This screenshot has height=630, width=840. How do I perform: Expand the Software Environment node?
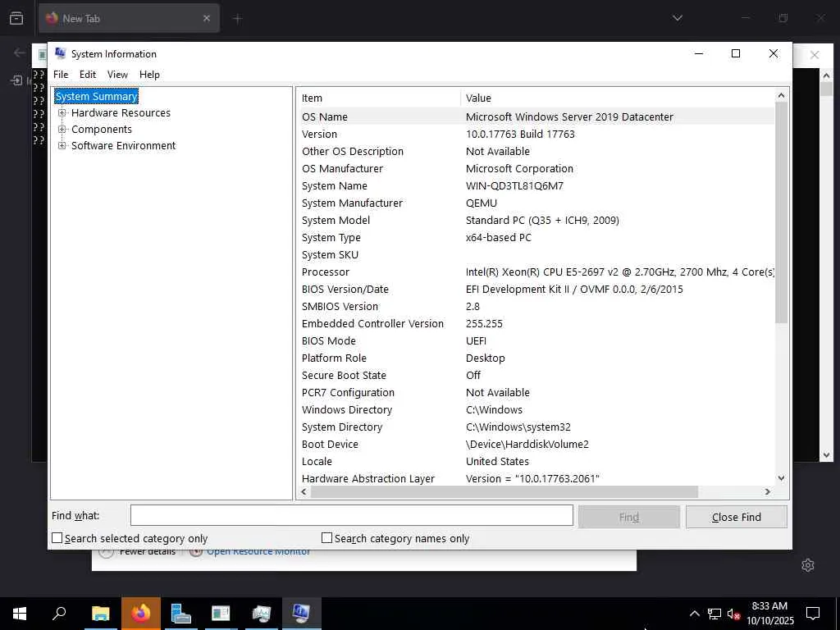[62, 146]
